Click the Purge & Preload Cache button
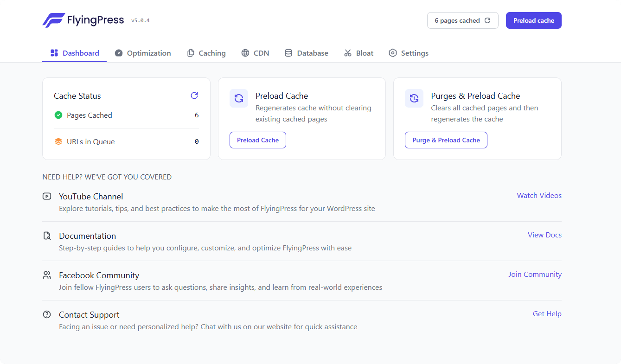The image size is (621, 364). (446, 140)
